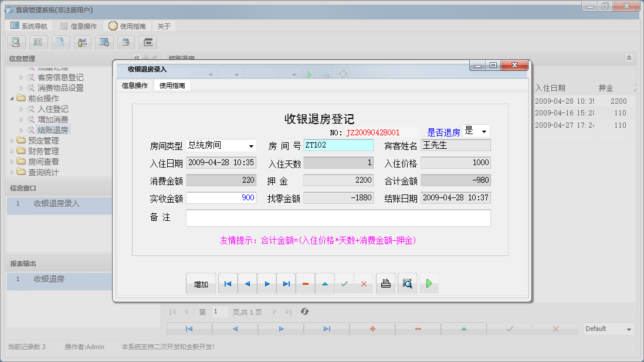Open the 房间类型 dropdown
The image size is (644, 362).
251,146
